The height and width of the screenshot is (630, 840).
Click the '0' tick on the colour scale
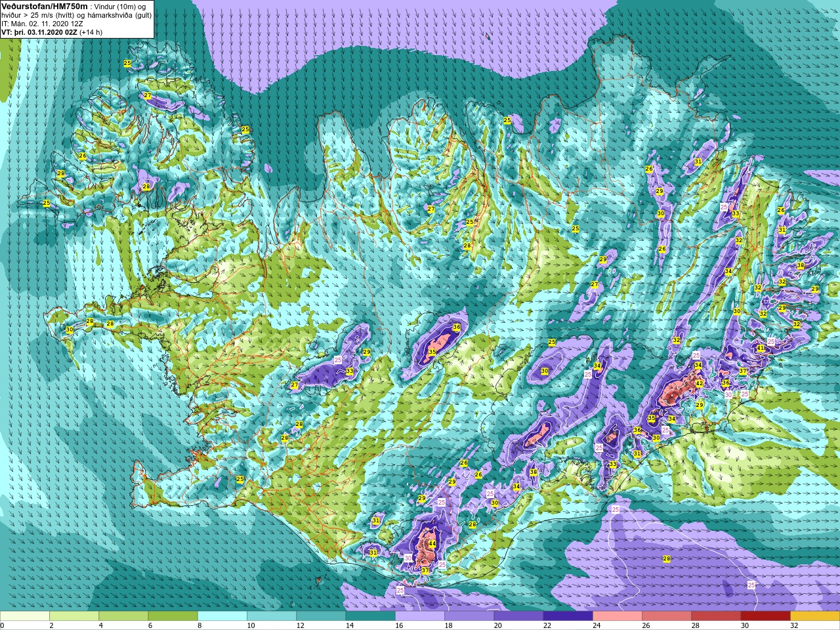(3, 625)
